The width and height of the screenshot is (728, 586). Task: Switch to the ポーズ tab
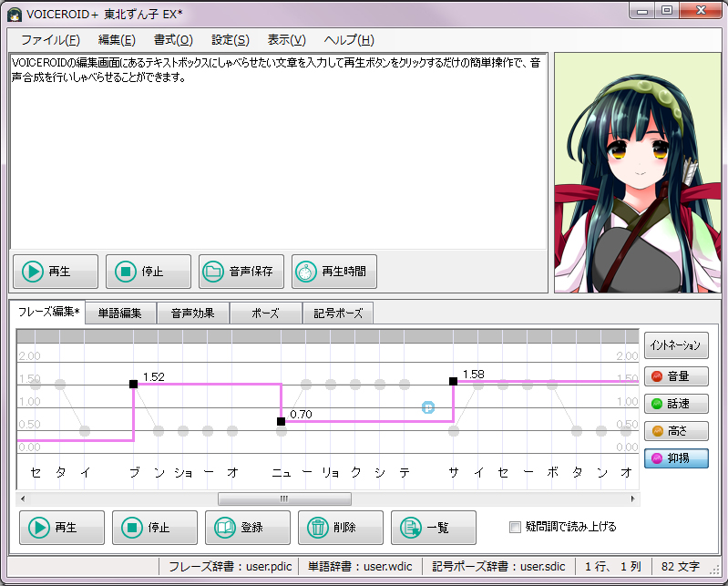265,314
